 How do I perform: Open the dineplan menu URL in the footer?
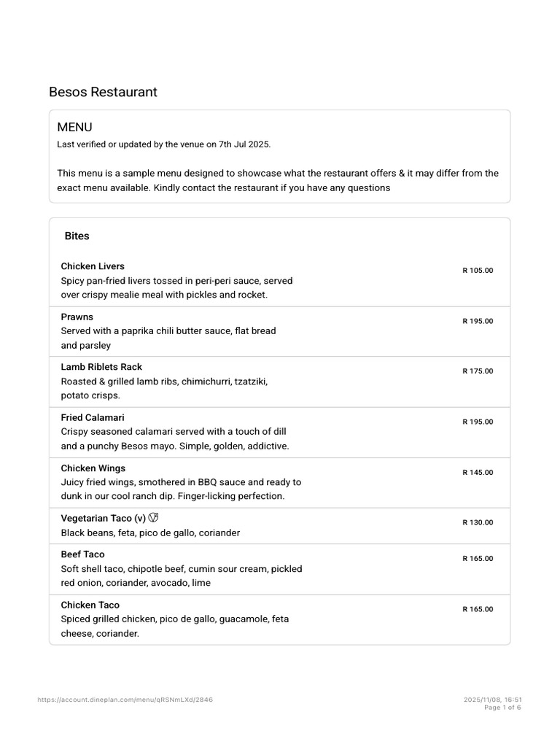click(x=125, y=700)
